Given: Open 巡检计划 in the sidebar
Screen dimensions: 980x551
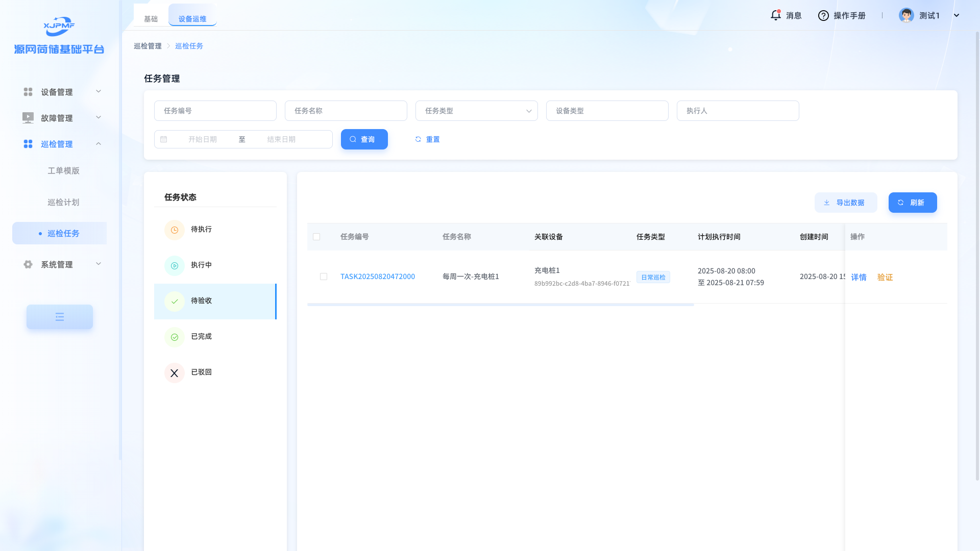Looking at the screenshot, I should tap(63, 202).
